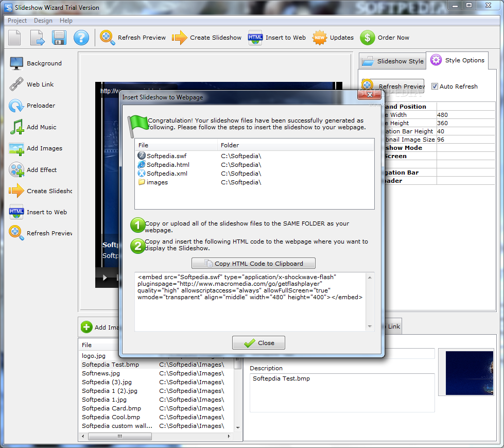Click the Folder column header in dialog
This screenshot has width=504, height=448.
click(x=296, y=145)
